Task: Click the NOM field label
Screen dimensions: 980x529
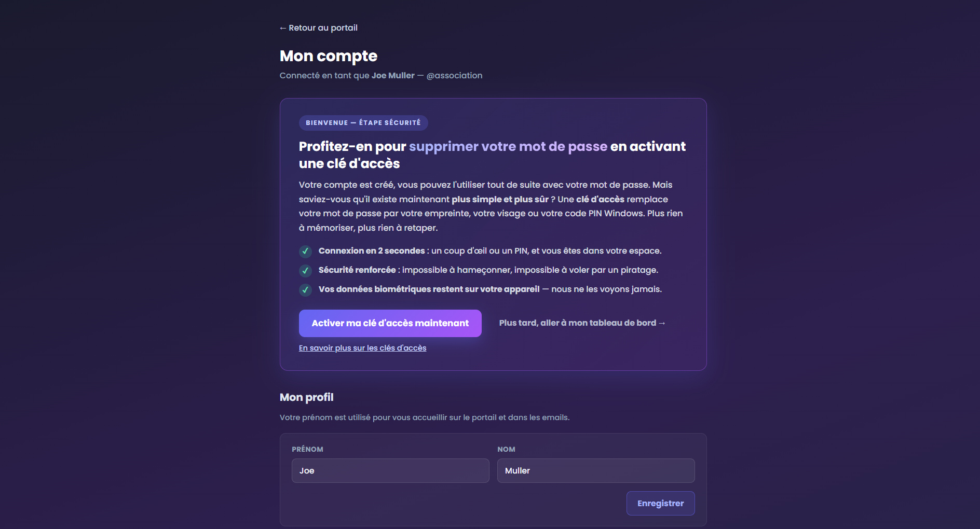Action: point(506,450)
